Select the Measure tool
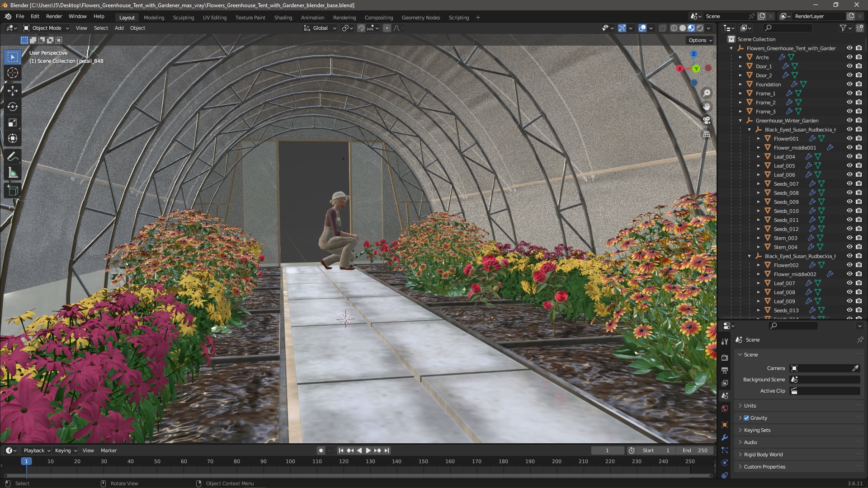 (13, 173)
